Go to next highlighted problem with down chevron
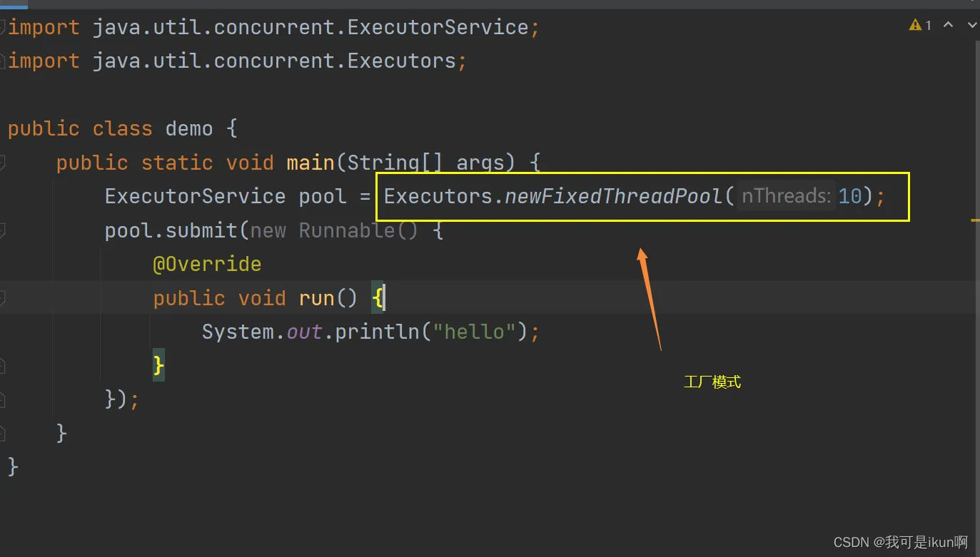This screenshot has height=557, width=980. click(972, 25)
